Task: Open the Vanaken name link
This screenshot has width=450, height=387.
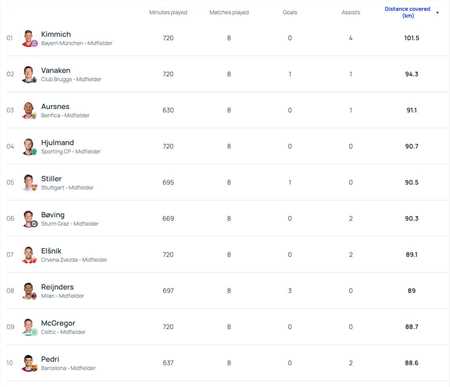Action: point(56,70)
